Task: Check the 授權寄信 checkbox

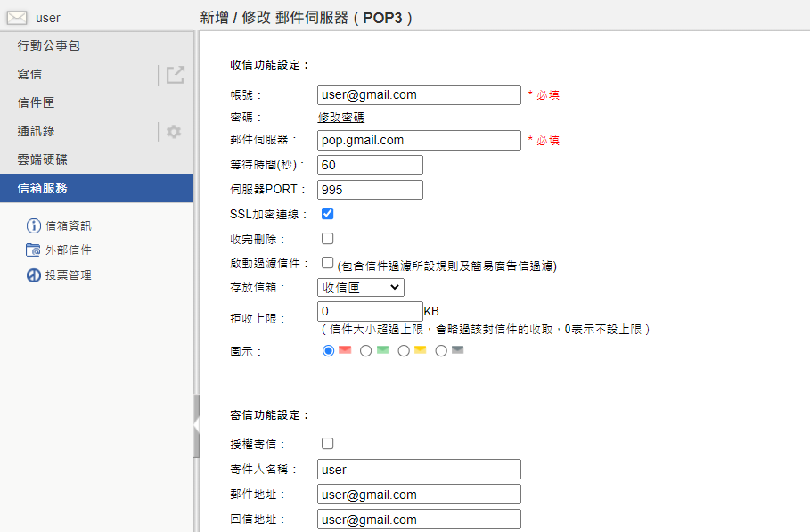Action: tap(328, 443)
